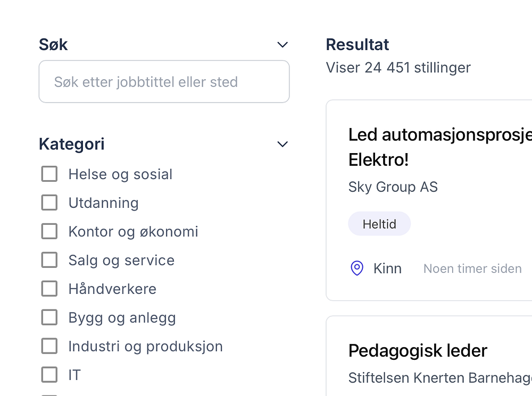This screenshot has height=396, width=532.
Task: Click the Heltid tag on job card
Action: point(379,224)
